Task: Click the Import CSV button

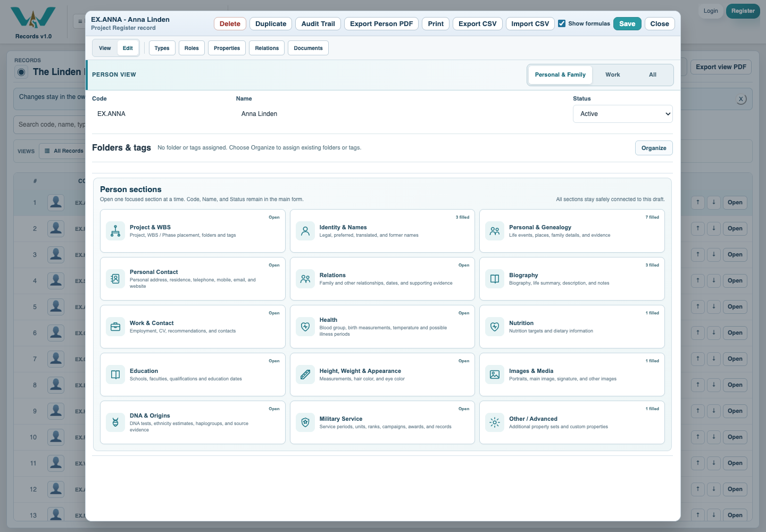Action: [x=530, y=23]
